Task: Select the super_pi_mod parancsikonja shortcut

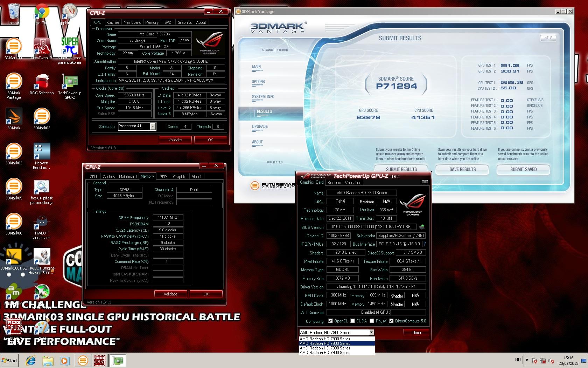Action: [69, 51]
